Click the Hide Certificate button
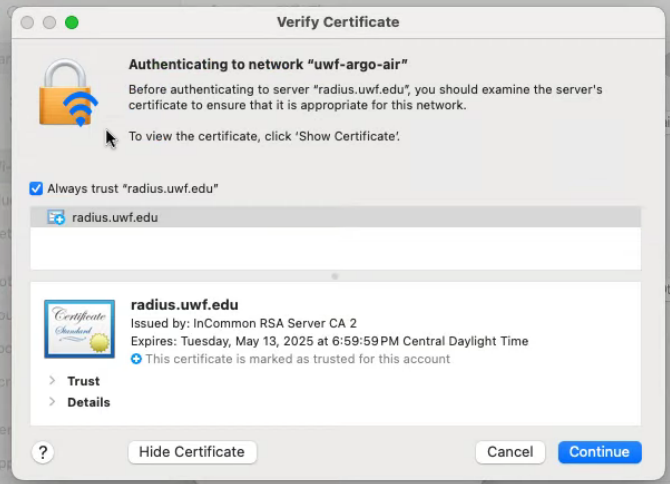This screenshot has height=484, width=670. coord(192,452)
